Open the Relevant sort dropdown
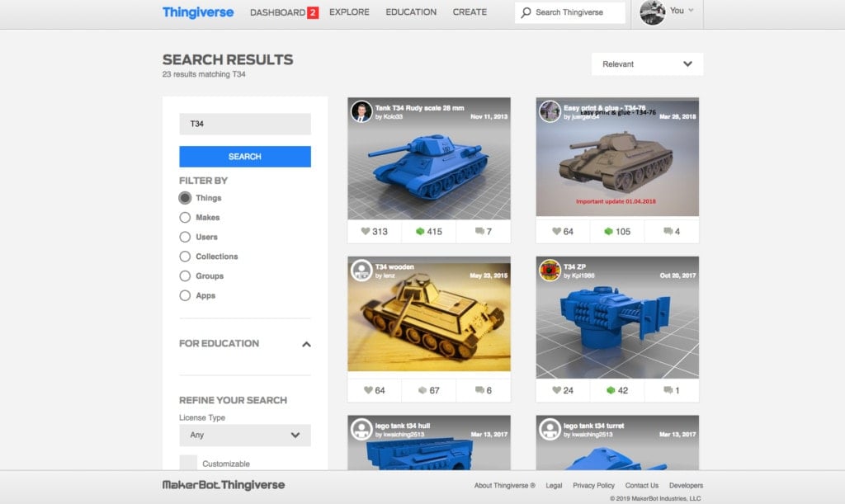845x504 pixels. click(647, 64)
